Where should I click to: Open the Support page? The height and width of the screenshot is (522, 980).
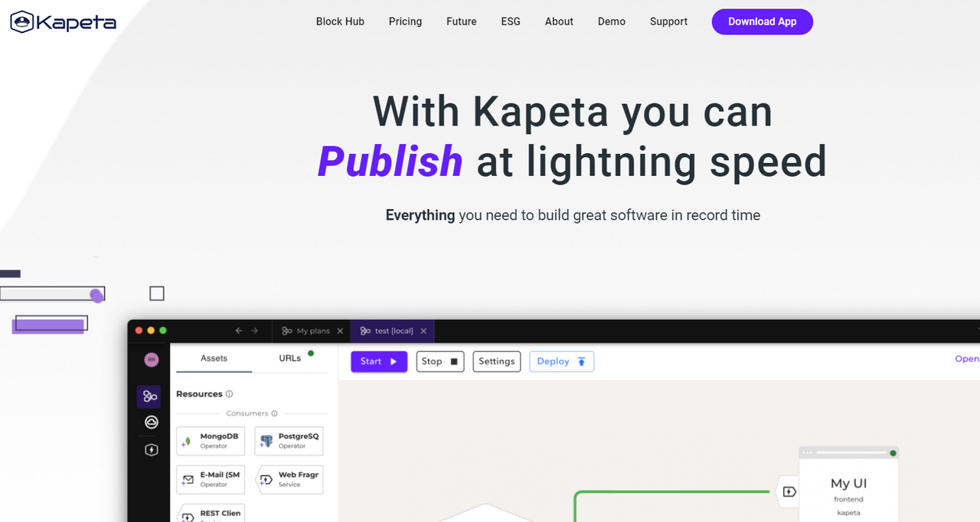[x=668, y=21]
